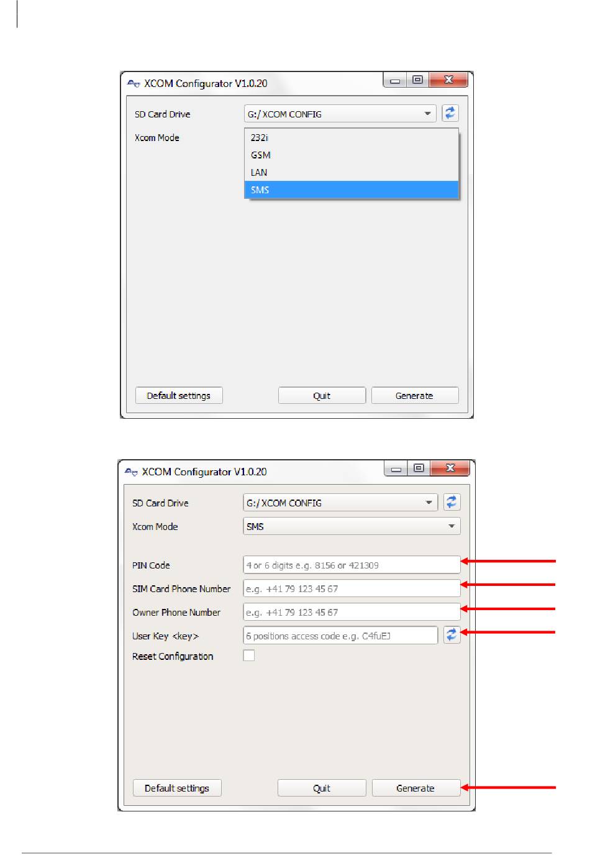Click XCOM app icon in upper title bar
Viewport: 590px width, 868px height.
pyautogui.click(x=134, y=83)
